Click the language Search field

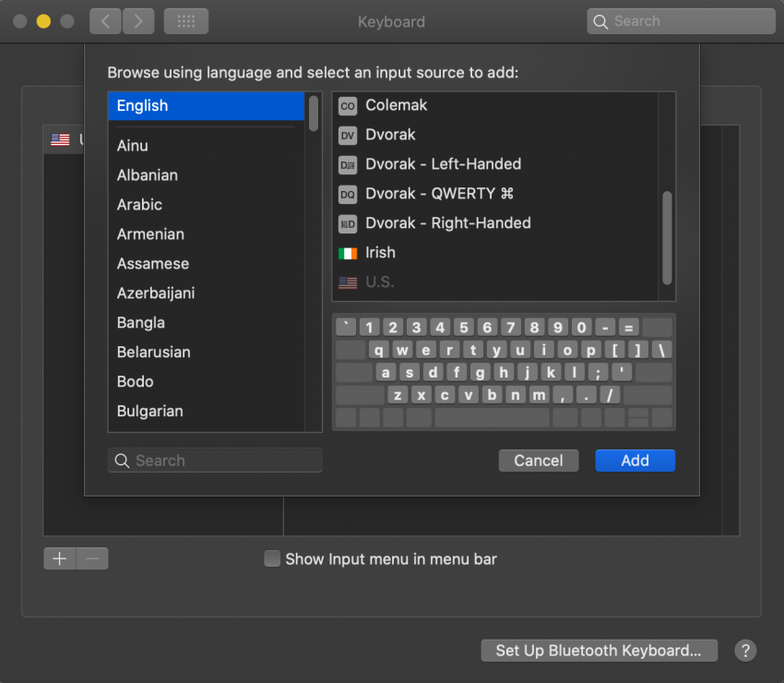tap(214, 460)
